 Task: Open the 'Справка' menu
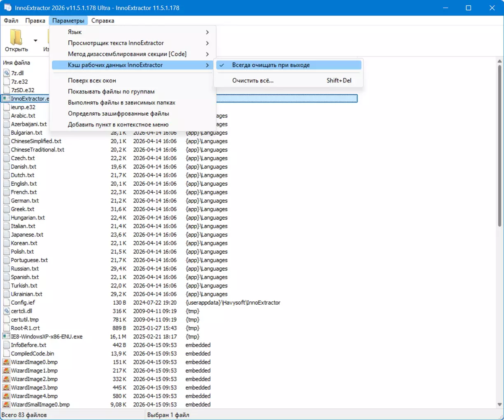[x=103, y=21]
